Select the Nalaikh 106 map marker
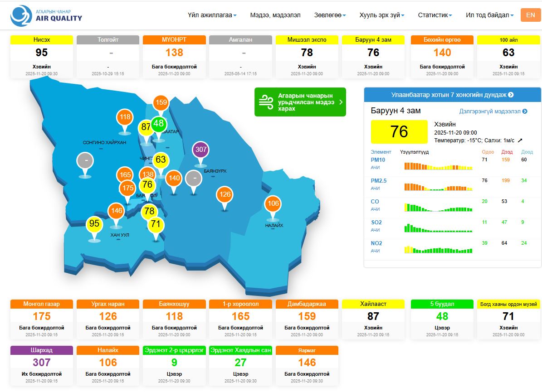Image resolution: width=542 pixels, height=392 pixels. (273, 203)
